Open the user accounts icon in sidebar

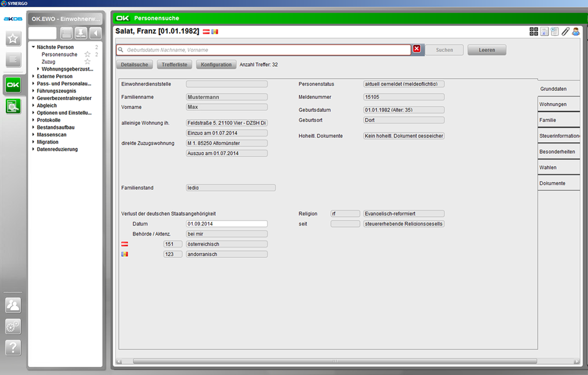(13, 305)
